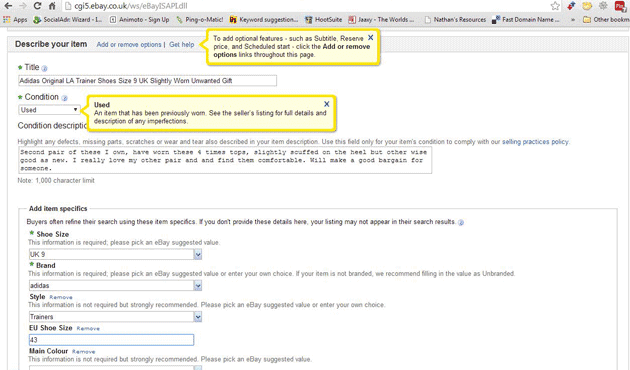Open Shoe Size dropdown arrow
Screen dimensions: 630x370
coord(198,254)
